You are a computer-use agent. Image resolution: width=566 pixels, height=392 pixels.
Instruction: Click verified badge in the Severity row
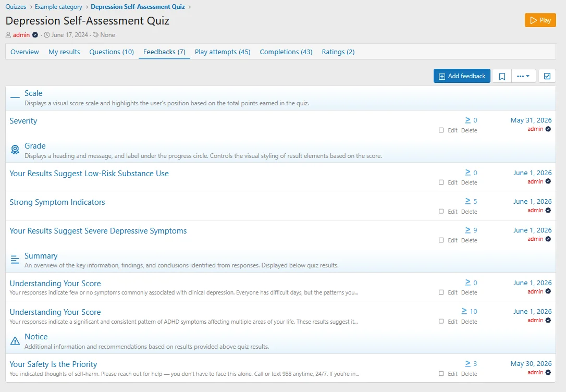548,129
